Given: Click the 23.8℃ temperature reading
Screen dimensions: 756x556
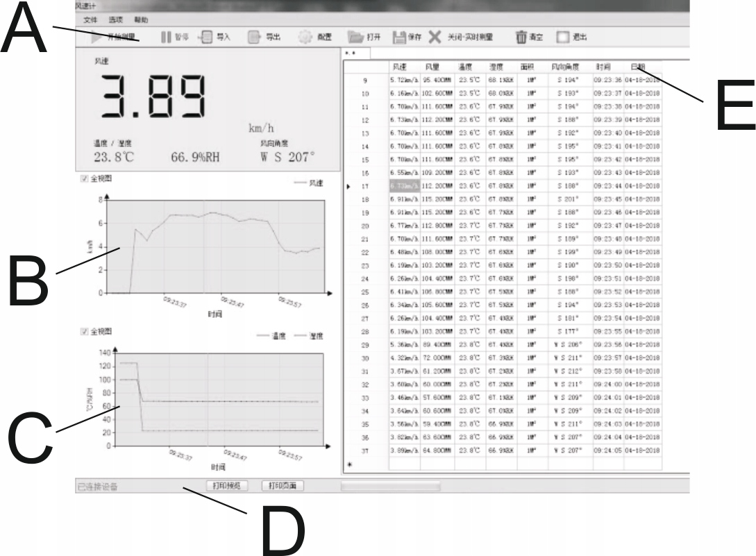Looking at the screenshot, I should (114, 157).
